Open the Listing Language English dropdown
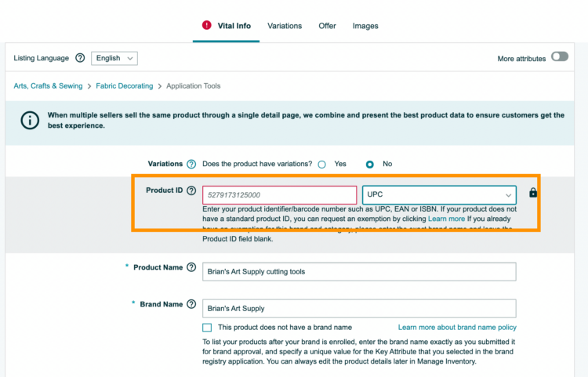Viewport: 588px width, 377px height. [114, 58]
